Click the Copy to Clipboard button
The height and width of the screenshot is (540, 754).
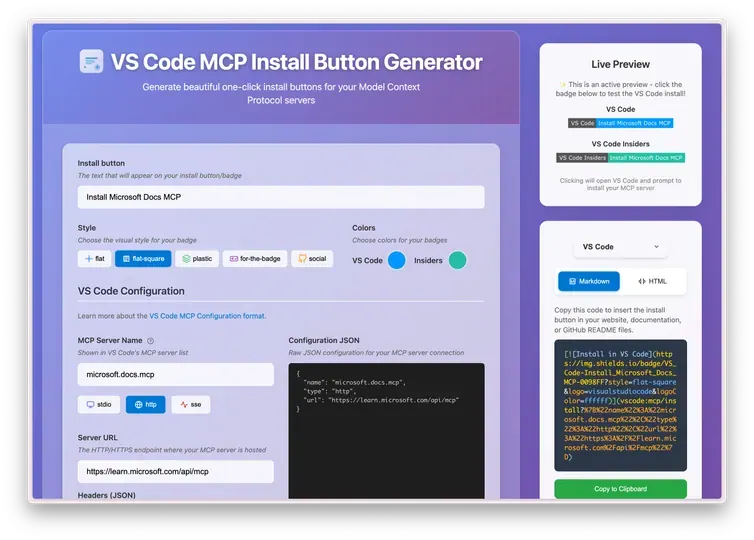(x=620, y=489)
